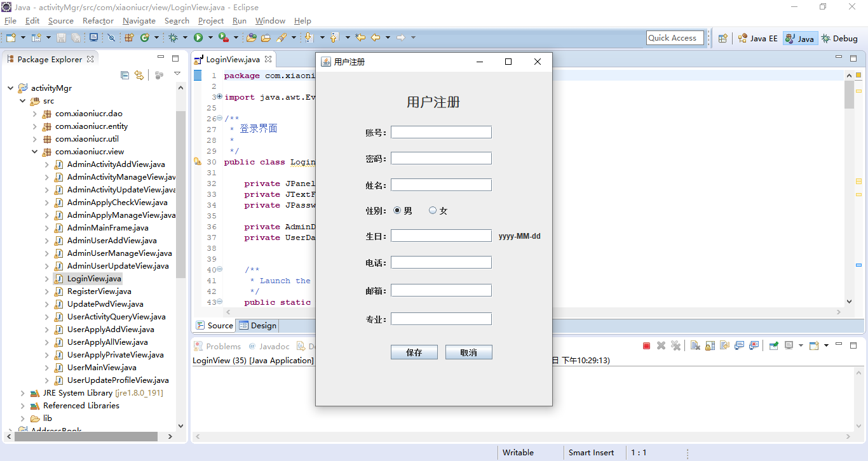Select RegisterView.java in Package Explorer

click(x=99, y=291)
